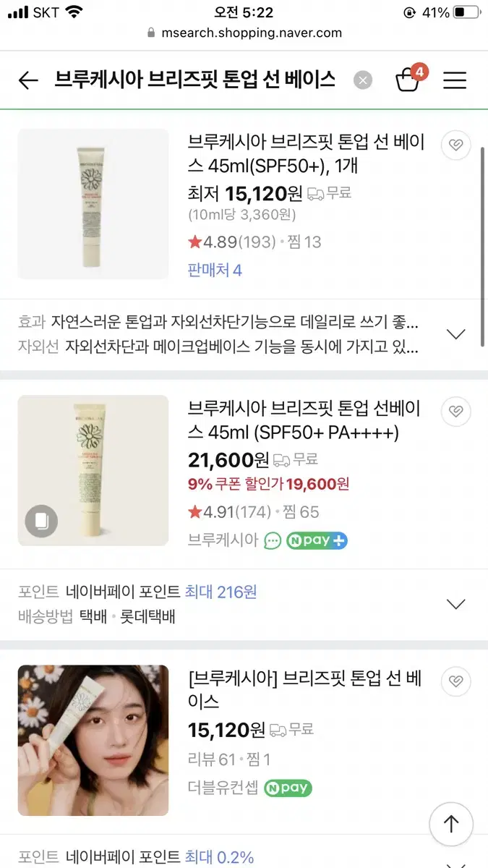488x868 pixels.
Task: Open the model photo thumbnail of third product
Action: point(93,740)
